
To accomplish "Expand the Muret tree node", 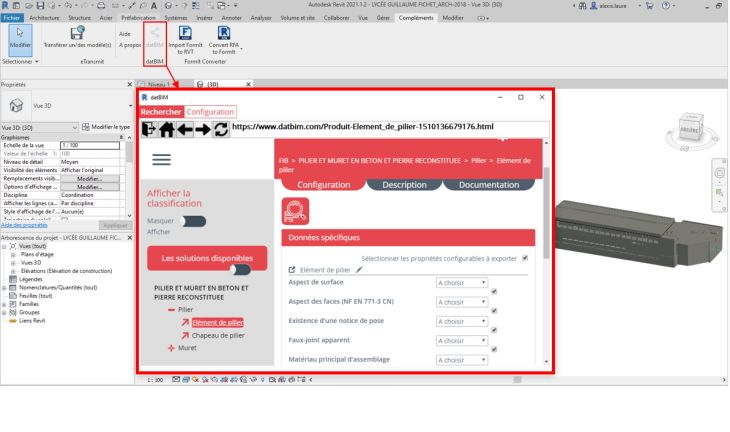I will 171,348.
